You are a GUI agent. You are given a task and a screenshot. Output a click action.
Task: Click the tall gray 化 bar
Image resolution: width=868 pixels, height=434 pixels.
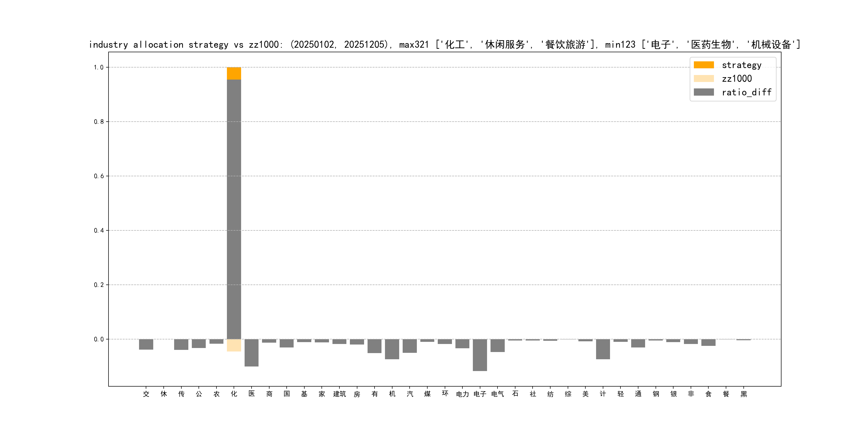(x=234, y=209)
